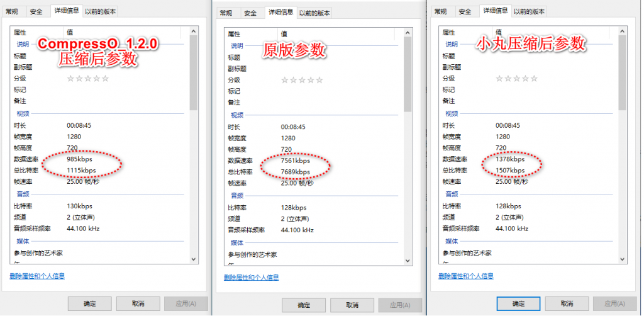Click 删除属性和个人信息 link in CompressO dialog

tap(37, 276)
